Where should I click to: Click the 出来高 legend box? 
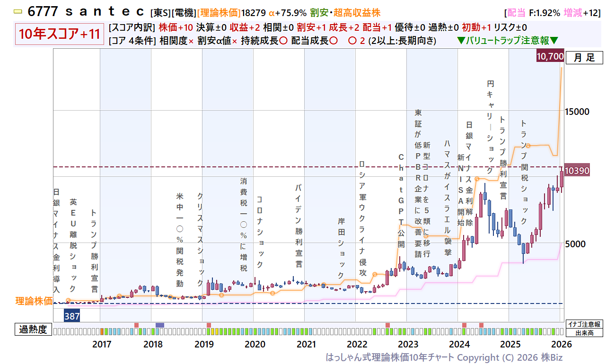click(584, 332)
